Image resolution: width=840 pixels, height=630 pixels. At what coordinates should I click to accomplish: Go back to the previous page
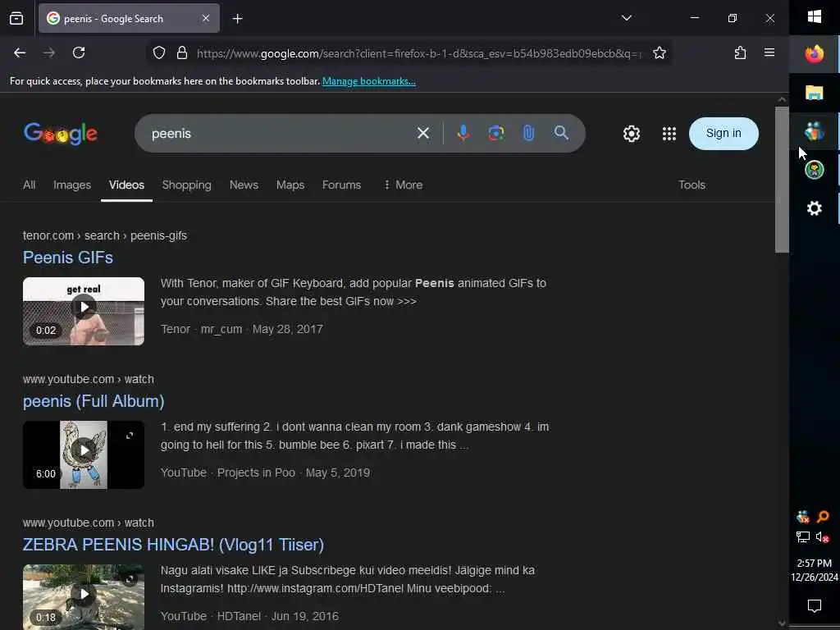tap(20, 52)
